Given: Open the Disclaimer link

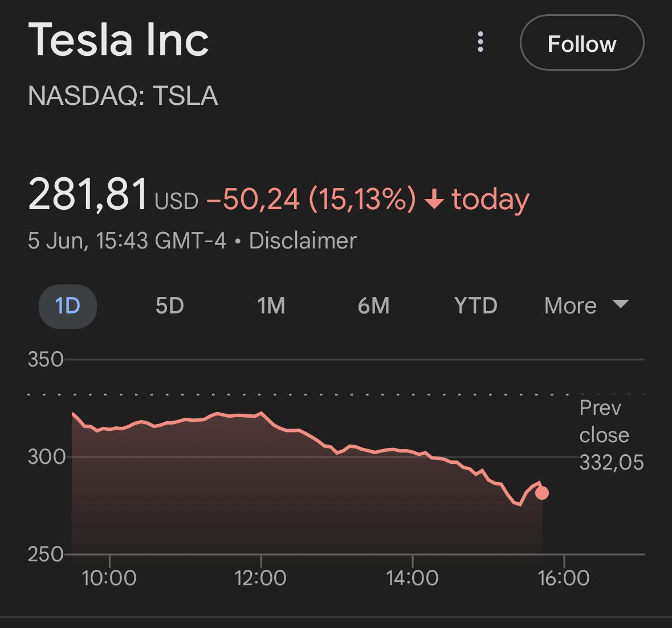Looking at the screenshot, I should [303, 240].
